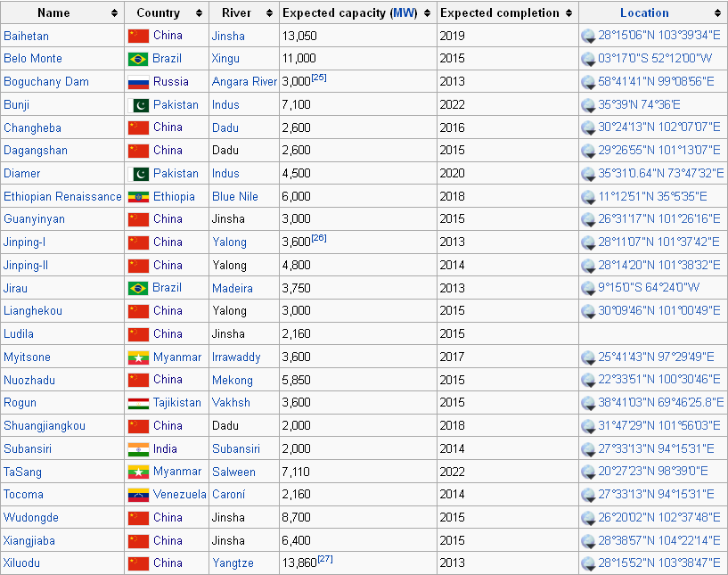This screenshot has width=728, height=575.
Task: Sort the River column using its arrows
Action: tap(269, 13)
